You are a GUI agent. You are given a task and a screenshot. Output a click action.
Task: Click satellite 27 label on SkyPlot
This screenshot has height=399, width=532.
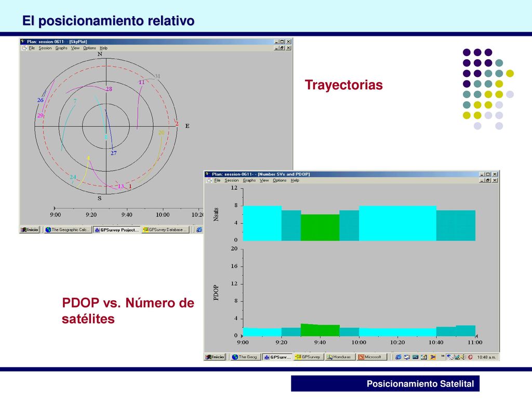point(114,153)
